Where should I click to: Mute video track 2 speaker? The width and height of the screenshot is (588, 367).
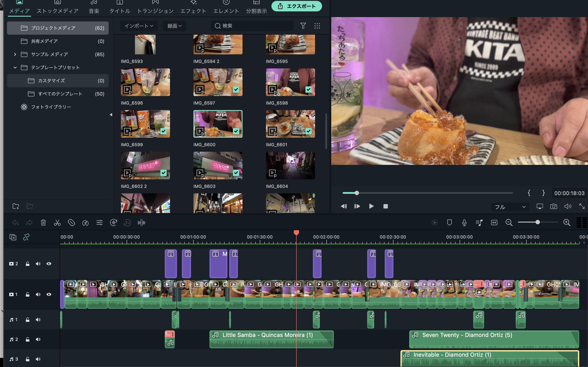[38, 264]
